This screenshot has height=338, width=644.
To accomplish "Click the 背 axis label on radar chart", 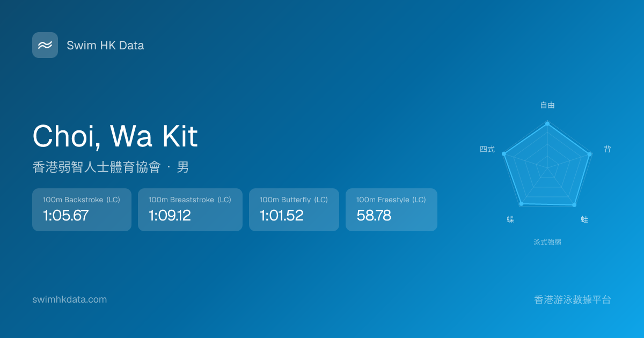I will coord(608,149).
